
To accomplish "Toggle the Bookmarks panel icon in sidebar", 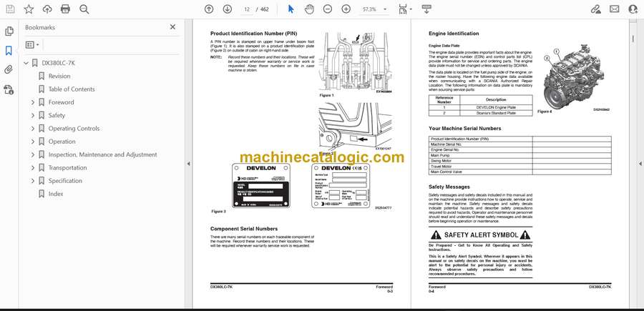I will pyautogui.click(x=9, y=51).
